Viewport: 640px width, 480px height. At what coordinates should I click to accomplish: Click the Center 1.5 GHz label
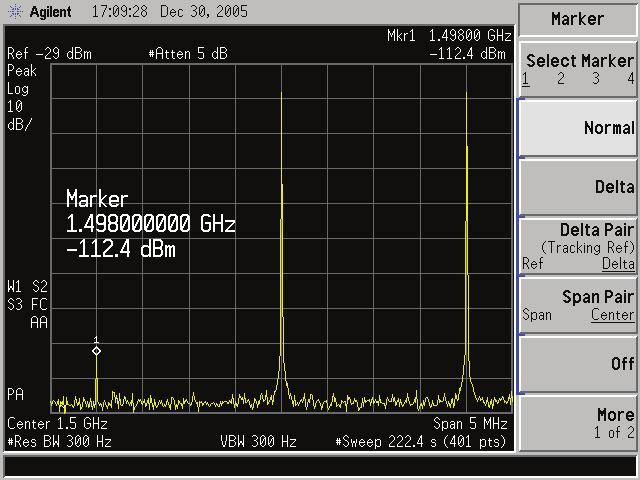(x=57, y=424)
